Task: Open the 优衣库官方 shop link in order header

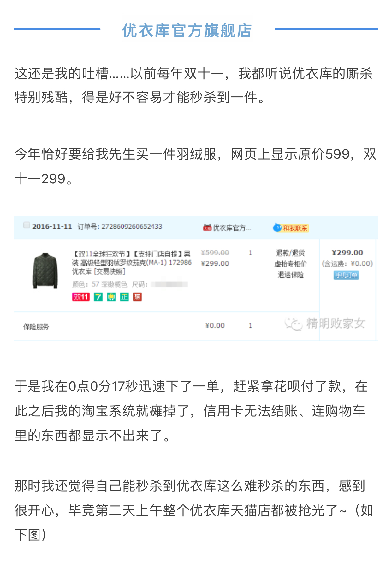Action: point(232,228)
